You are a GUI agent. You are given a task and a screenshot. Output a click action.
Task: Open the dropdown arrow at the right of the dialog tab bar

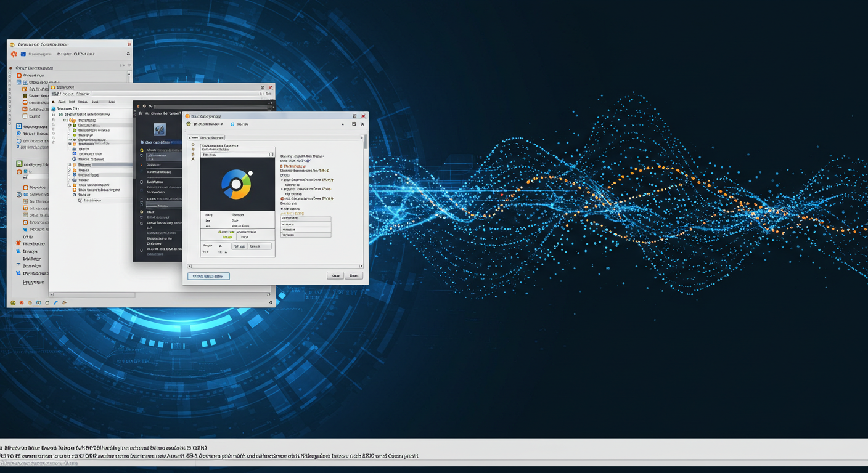pyautogui.click(x=361, y=138)
